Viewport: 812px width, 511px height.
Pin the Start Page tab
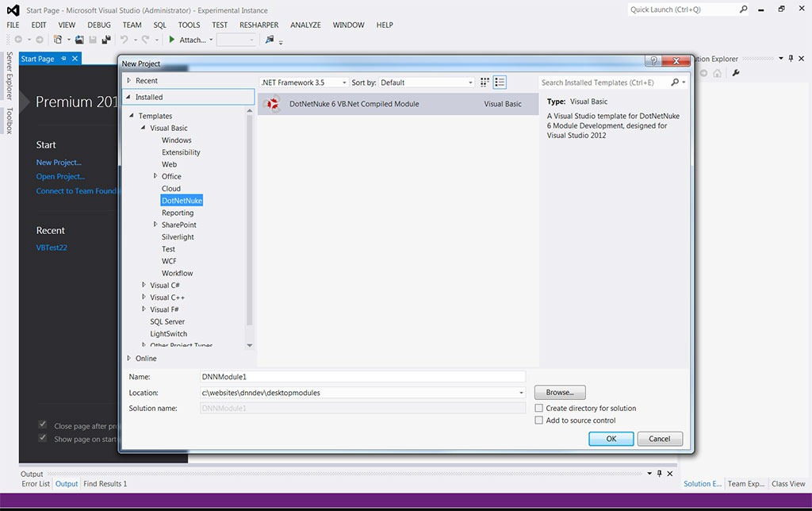(x=63, y=59)
